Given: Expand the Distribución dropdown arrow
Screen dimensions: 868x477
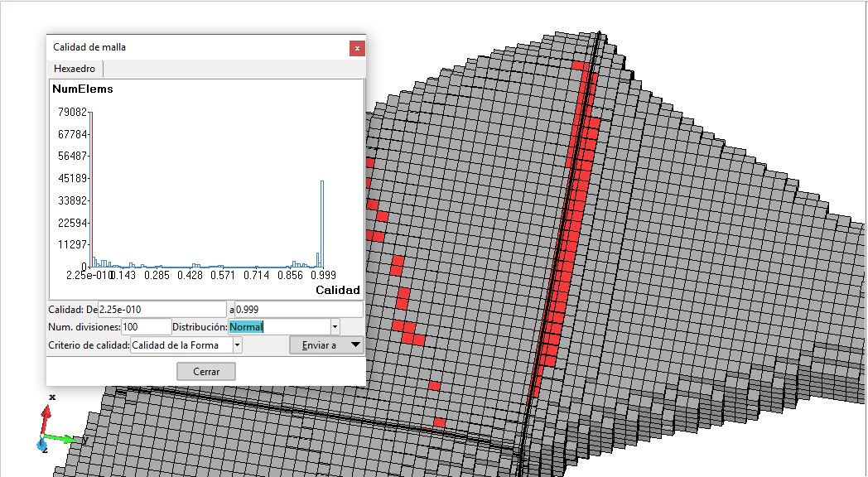Looking at the screenshot, I should point(335,327).
